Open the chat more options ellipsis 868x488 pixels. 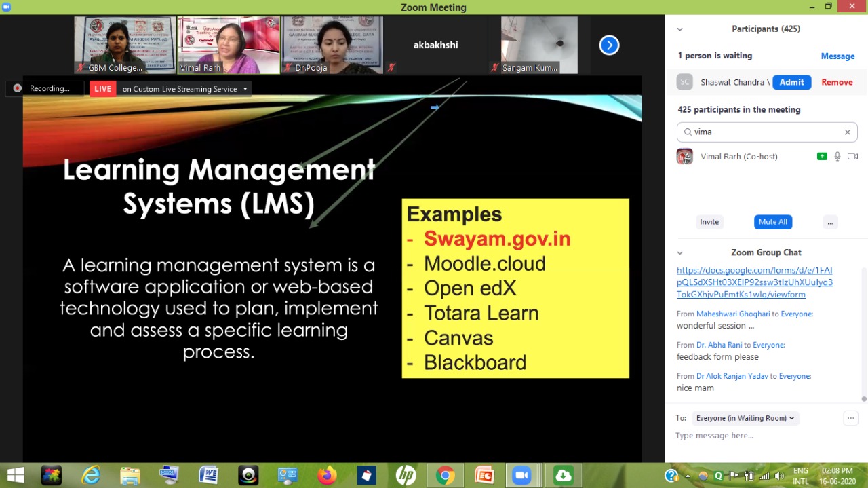pos(851,418)
